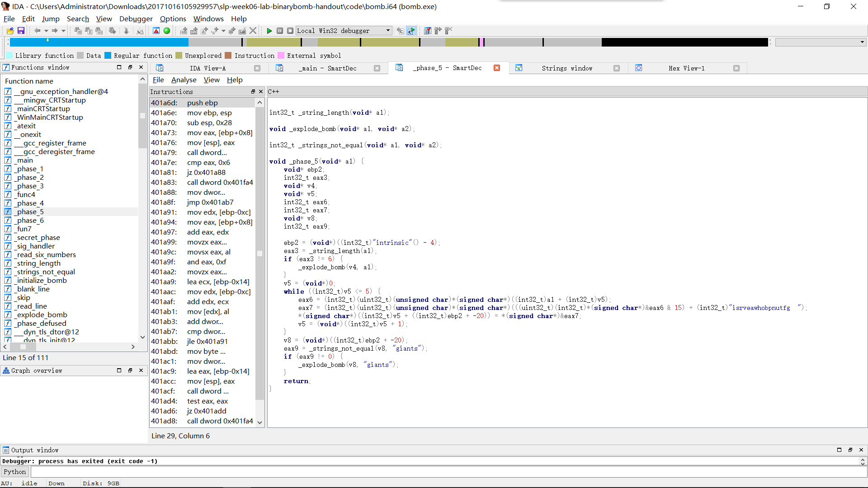
Task: Click the Python command input field
Action: [x=448, y=472]
